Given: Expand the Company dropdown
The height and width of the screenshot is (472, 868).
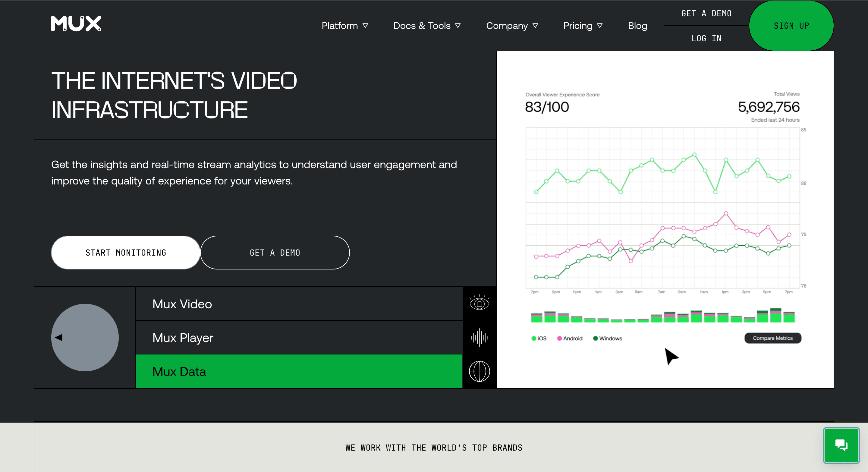Looking at the screenshot, I should pyautogui.click(x=512, y=26).
